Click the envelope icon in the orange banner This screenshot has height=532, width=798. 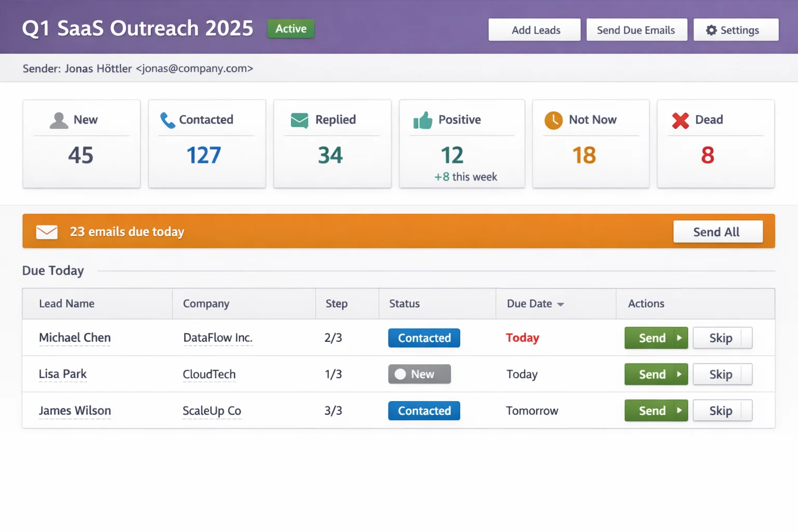pos(47,232)
